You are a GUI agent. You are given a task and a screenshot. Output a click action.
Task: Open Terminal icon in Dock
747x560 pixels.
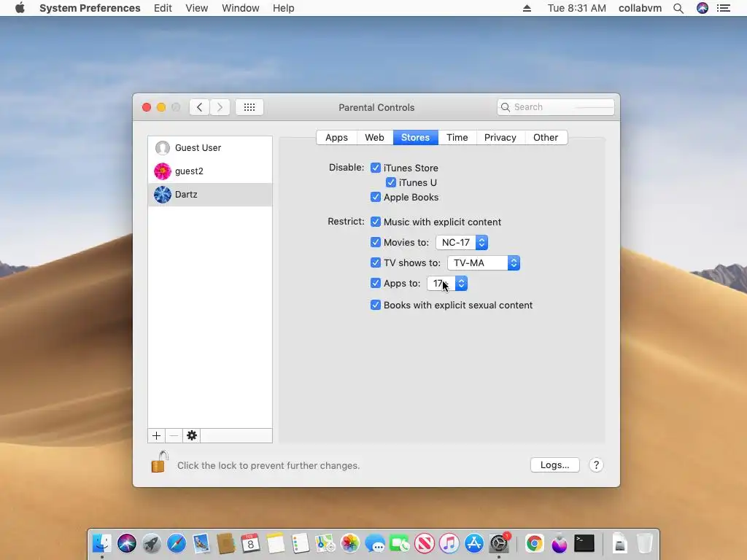(x=584, y=543)
